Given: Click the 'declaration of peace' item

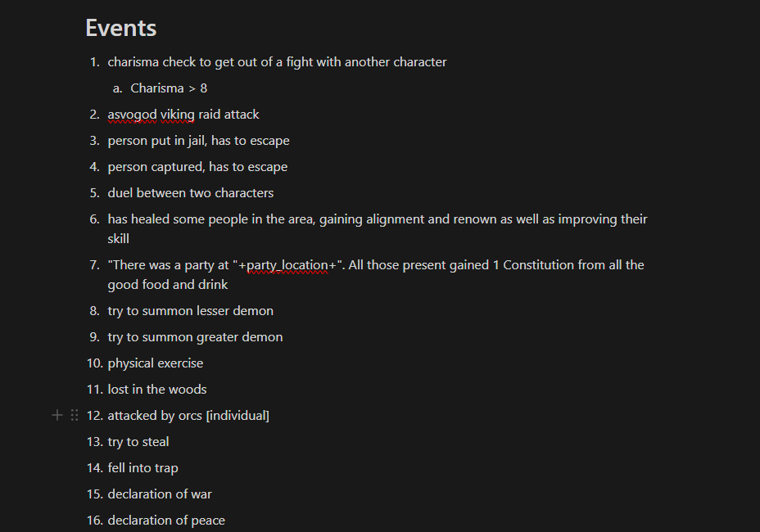Looking at the screenshot, I should tap(165, 521).
